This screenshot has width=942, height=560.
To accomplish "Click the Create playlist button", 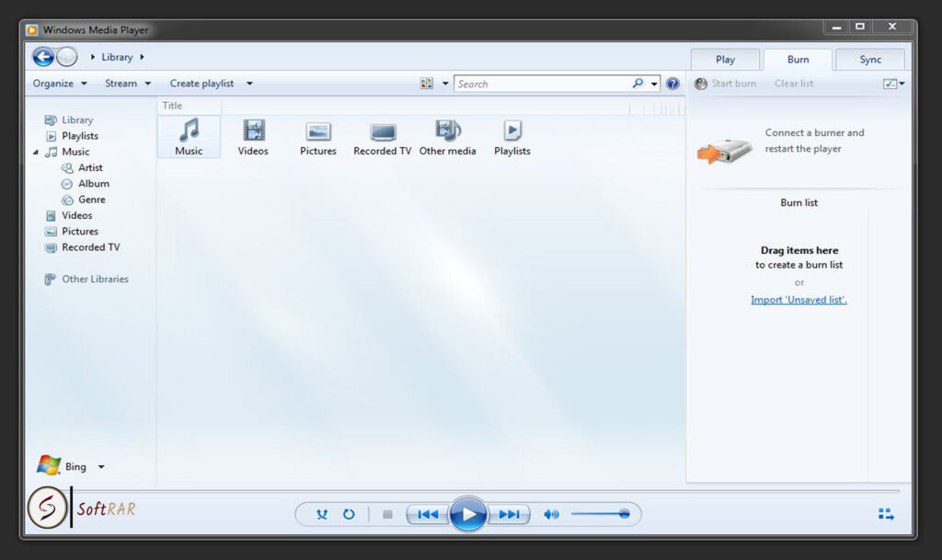I will [x=201, y=84].
